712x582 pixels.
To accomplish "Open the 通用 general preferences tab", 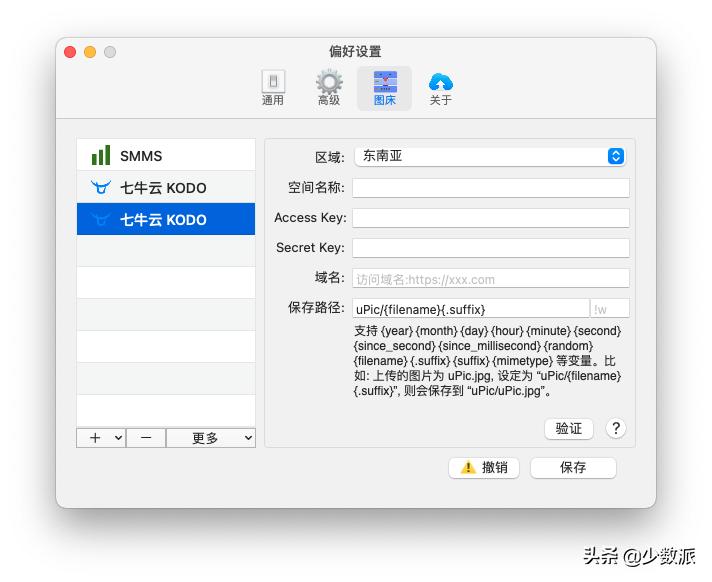I will point(273,88).
